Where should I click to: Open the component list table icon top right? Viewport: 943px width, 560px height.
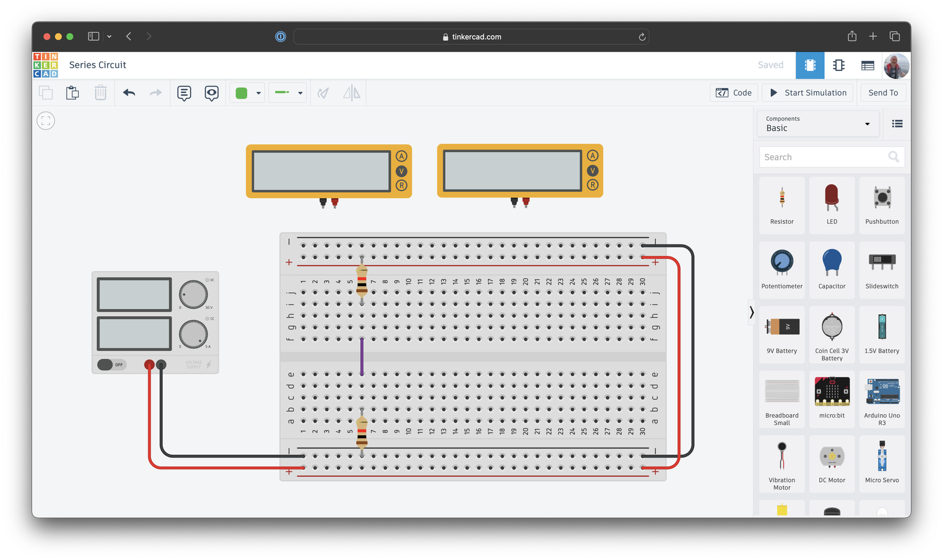(868, 65)
